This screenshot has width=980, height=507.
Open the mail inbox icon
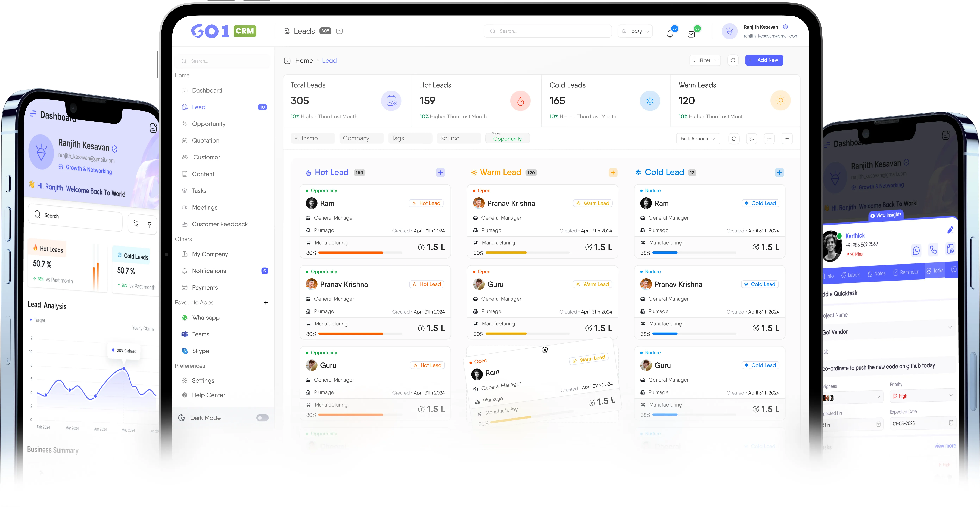pyautogui.click(x=691, y=34)
